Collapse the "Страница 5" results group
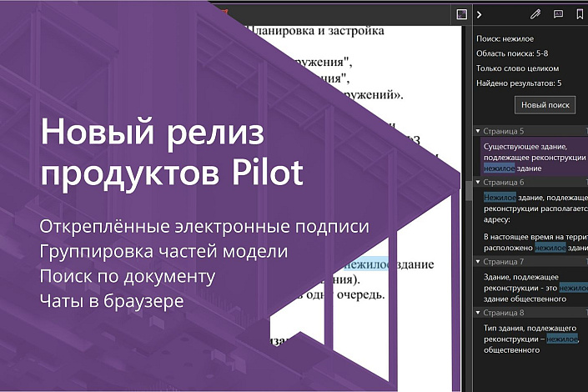This screenshot has height=392, width=588. (x=478, y=131)
